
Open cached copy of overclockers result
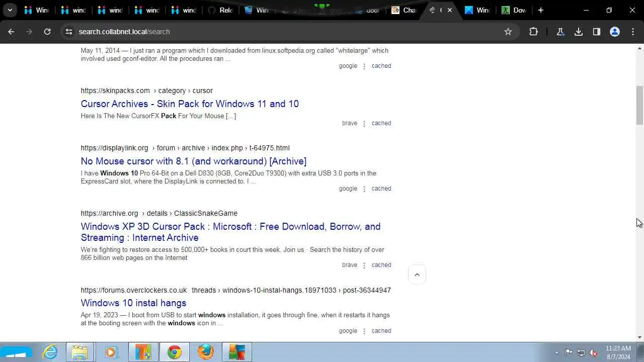coord(381,331)
